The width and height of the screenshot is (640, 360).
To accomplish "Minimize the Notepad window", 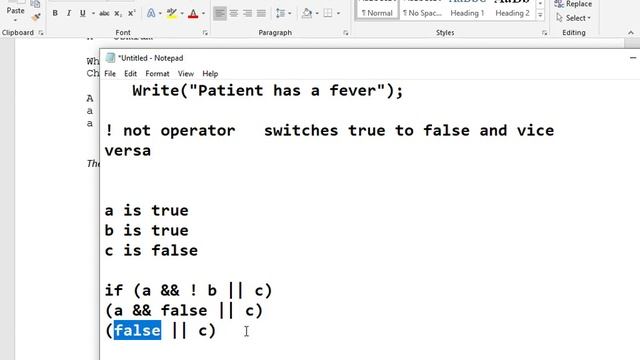I will tap(633, 58).
